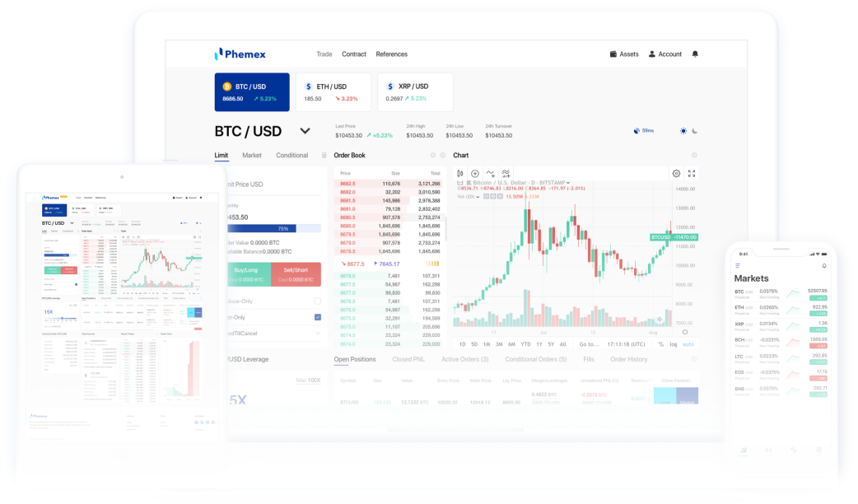
Task: Open the Order History tab
Action: [x=629, y=360]
